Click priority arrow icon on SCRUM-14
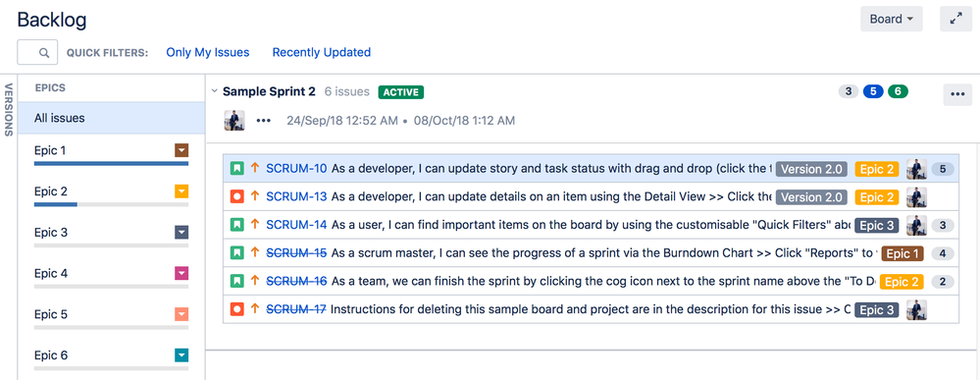This screenshot has width=980, height=380. click(x=254, y=225)
